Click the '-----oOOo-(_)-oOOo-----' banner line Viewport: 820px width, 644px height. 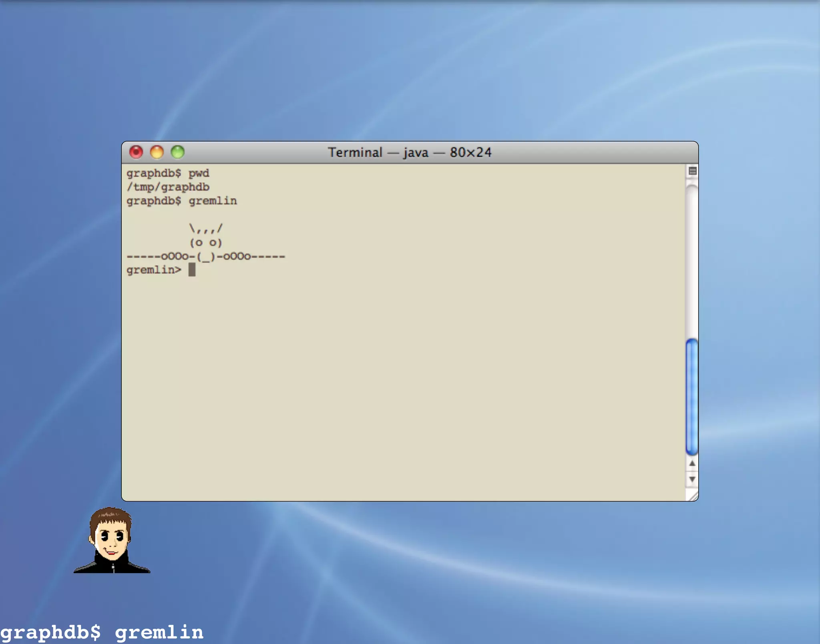[x=206, y=257]
